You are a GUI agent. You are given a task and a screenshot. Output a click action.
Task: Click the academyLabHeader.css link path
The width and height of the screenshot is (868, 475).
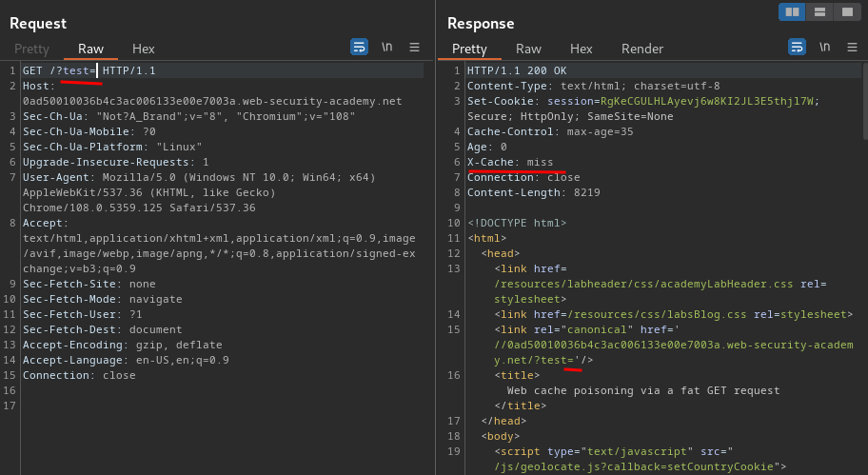click(643, 284)
